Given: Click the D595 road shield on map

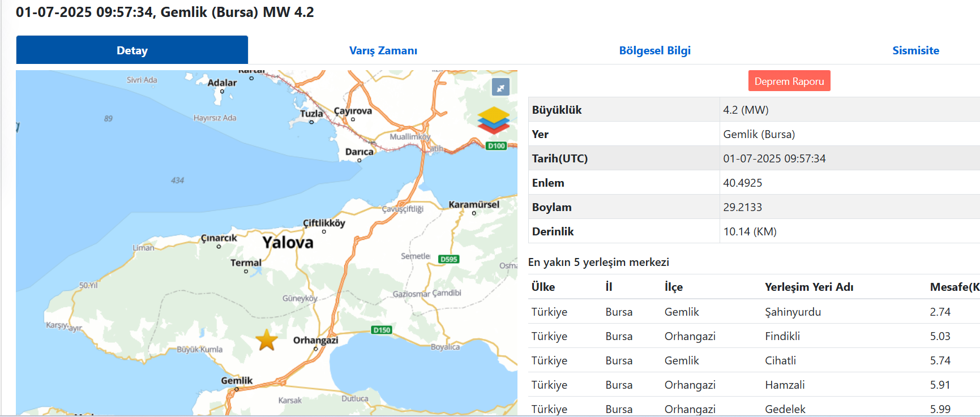Looking at the screenshot, I should 449,259.
